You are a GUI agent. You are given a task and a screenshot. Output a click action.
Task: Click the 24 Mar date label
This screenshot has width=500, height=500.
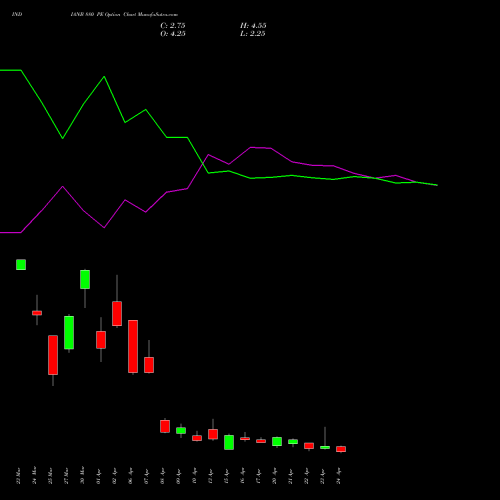[x=34, y=475]
